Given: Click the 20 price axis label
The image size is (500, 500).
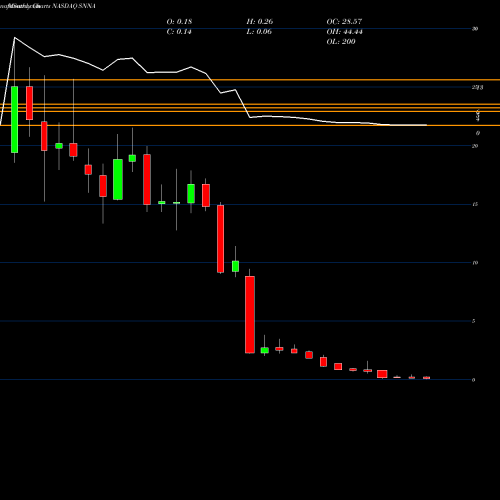Looking at the screenshot, I should [x=475, y=146].
